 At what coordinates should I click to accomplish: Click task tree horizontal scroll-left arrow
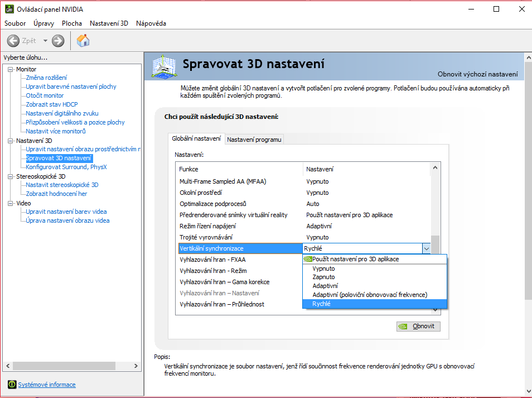(x=8, y=366)
